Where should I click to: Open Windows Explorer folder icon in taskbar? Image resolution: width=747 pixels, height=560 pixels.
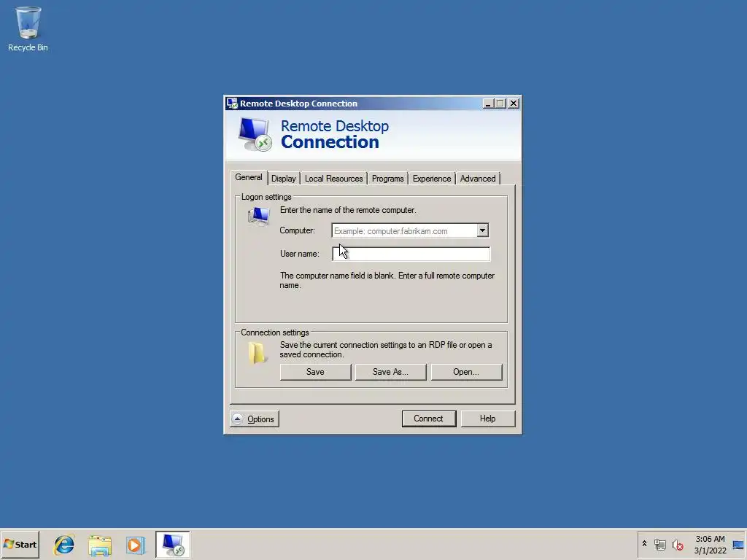coord(100,545)
